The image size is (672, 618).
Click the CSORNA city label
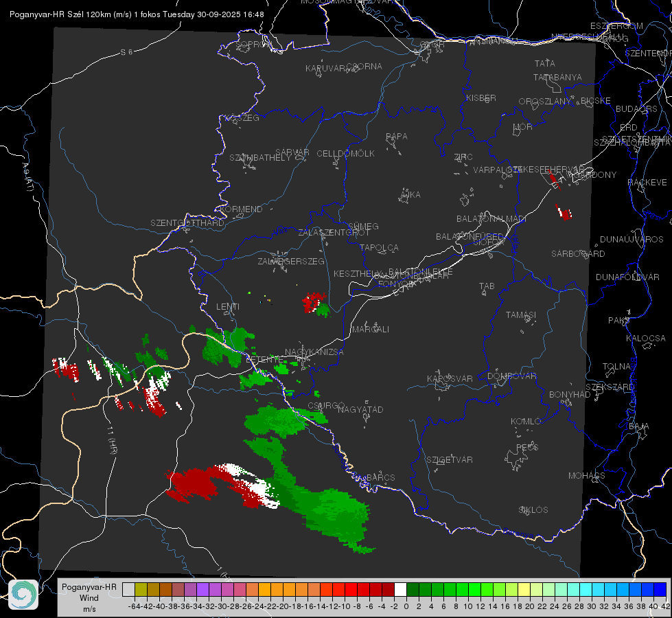pyautogui.click(x=364, y=67)
